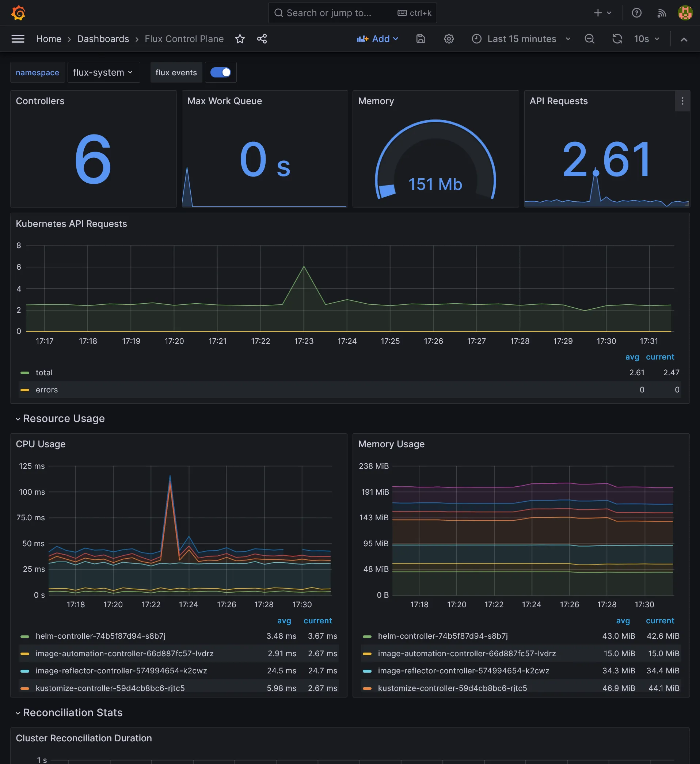This screenshot has width=700, height=764.
Task: Click the refresh dashboard icon
Action: tap(617, 39)
